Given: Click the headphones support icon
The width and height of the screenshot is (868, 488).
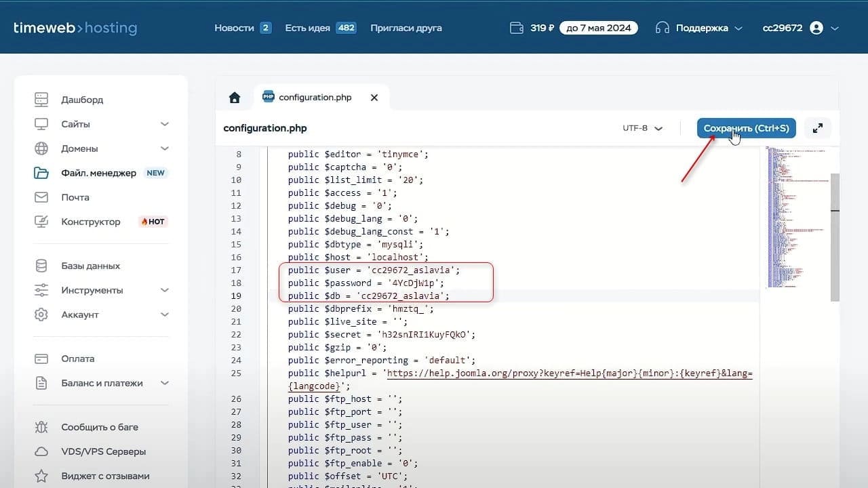Looking at the screenshot, I should (663, 28).
